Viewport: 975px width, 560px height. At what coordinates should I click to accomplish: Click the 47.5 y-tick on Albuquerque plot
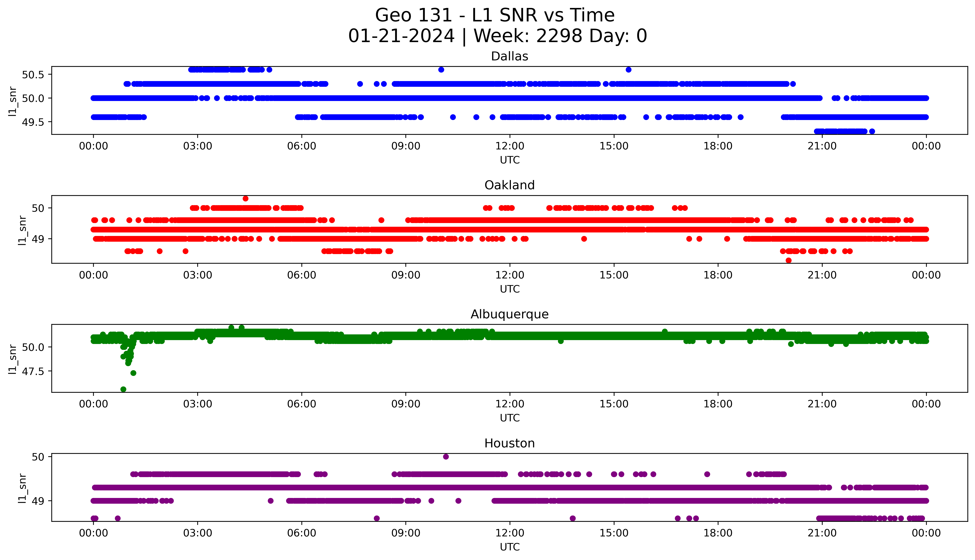[x=33, y=371]
